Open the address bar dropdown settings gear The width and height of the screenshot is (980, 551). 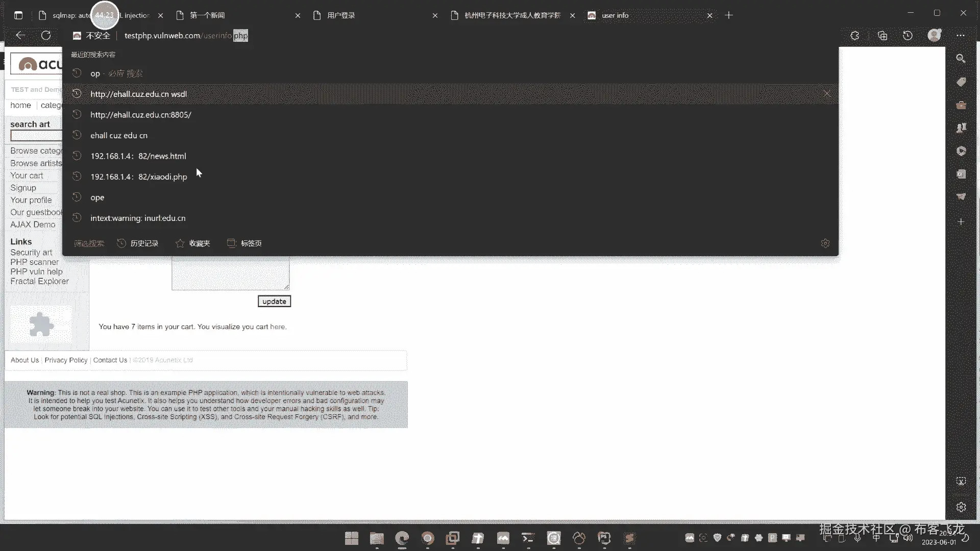click(825, 243)
